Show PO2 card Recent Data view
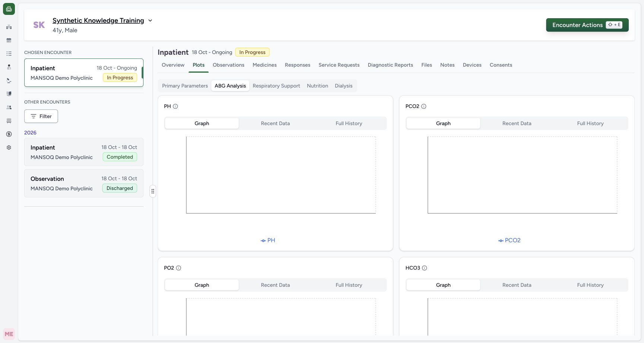644x343 pixels. point(275,285)
